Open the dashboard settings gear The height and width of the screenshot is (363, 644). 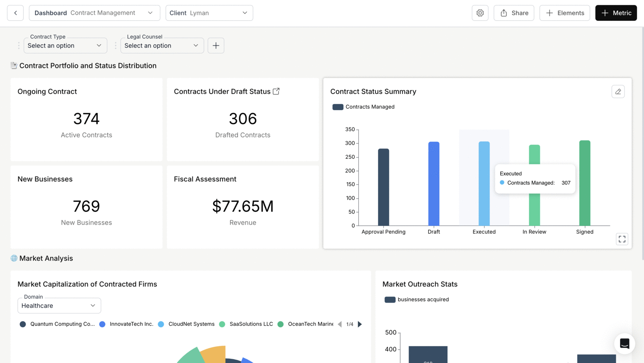[480, 13]
